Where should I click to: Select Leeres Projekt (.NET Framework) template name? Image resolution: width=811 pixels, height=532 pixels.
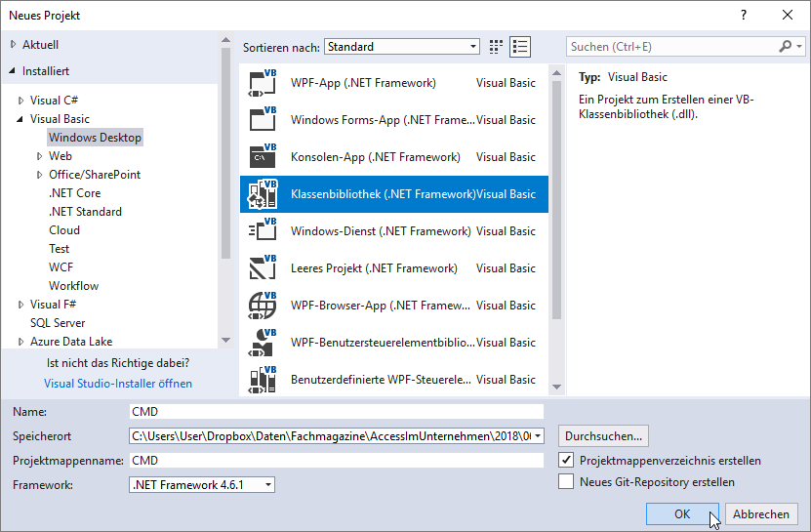374,268
